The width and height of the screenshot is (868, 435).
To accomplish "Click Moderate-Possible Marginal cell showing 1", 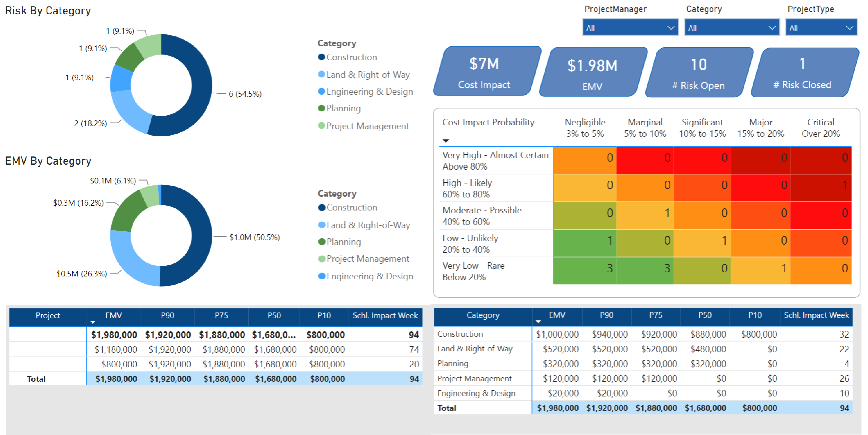I will point(645,216).
